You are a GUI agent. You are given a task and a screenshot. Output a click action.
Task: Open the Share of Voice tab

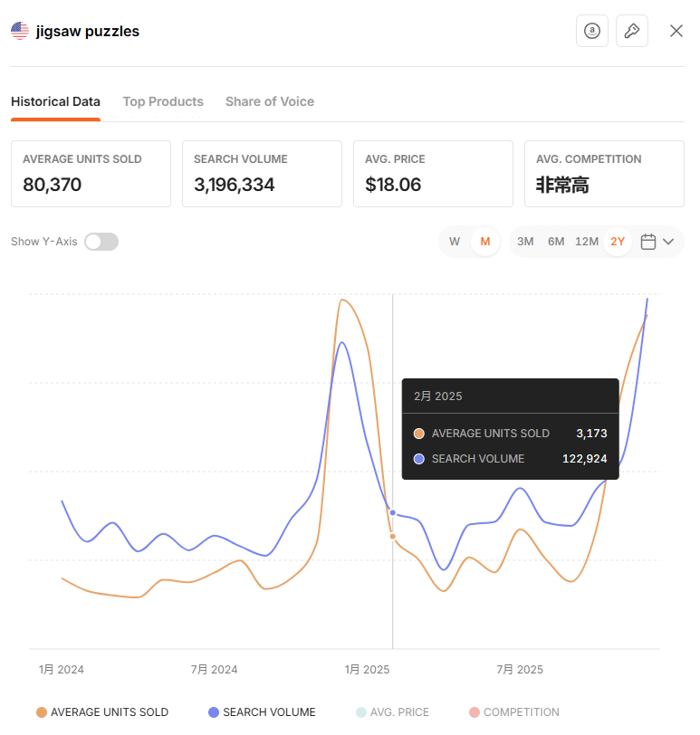pos(270,101)
